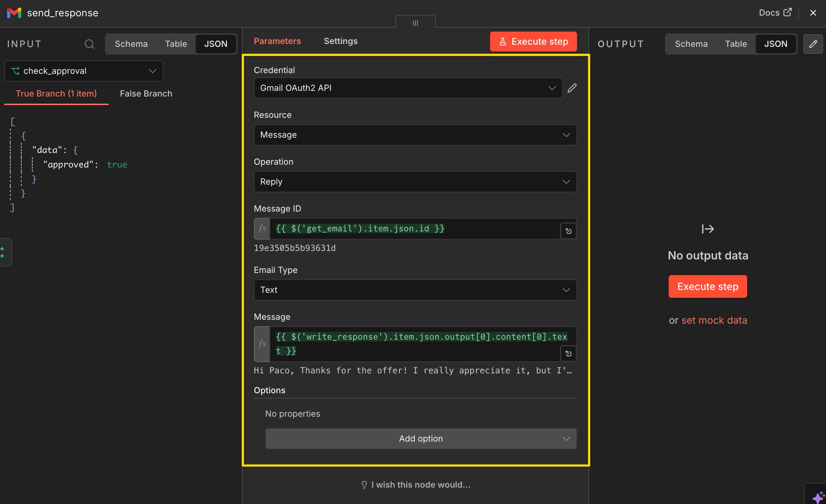The image size is (826, 504).
Task: Open expression editor for the Message field
Action: 569,354
